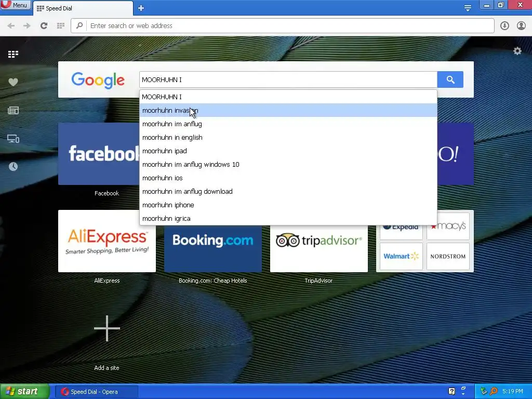This screenshot has height=399, width=532.
Task: Click 'Booking.com: Cheap Hotels' label
Action: 212,281
